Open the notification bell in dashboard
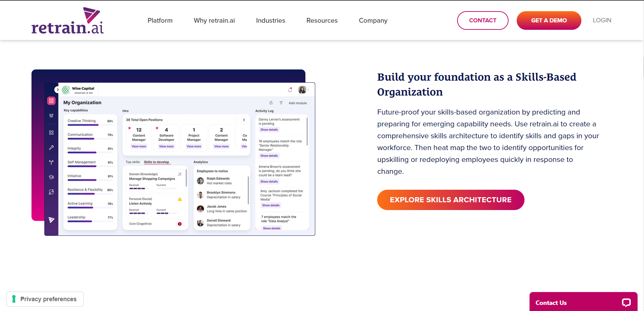644x311 pixels. [290, 90]
